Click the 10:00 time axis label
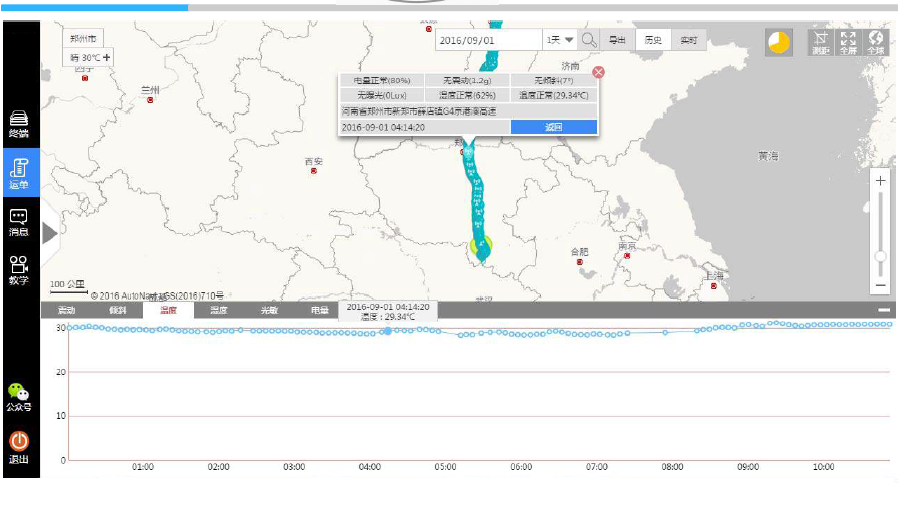 (x=823, y=467)
